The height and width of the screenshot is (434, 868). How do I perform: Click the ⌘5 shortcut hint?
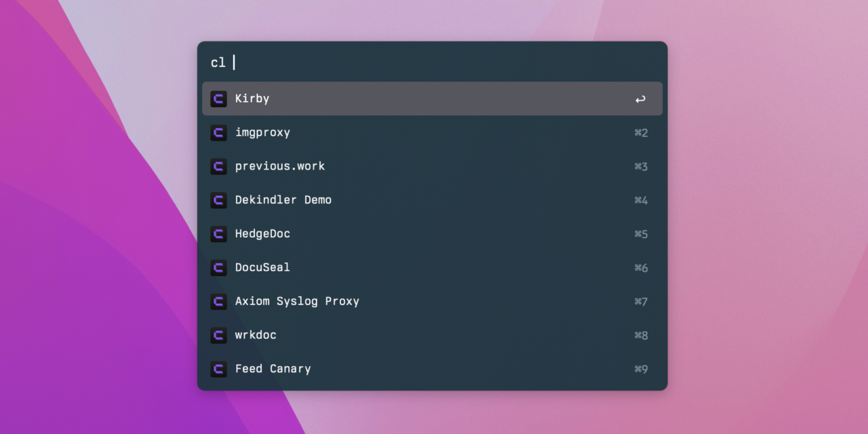pyautogui.click(x=641, y=234)
